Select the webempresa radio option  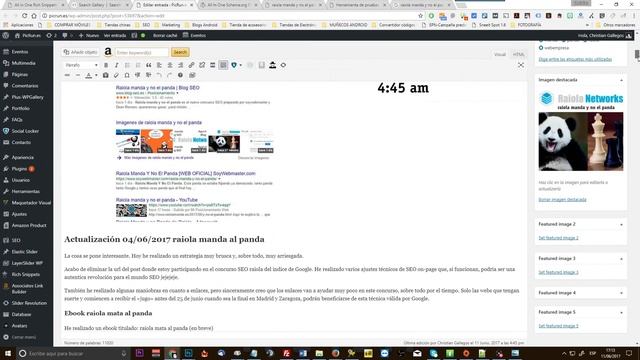(x=541, y=48)
